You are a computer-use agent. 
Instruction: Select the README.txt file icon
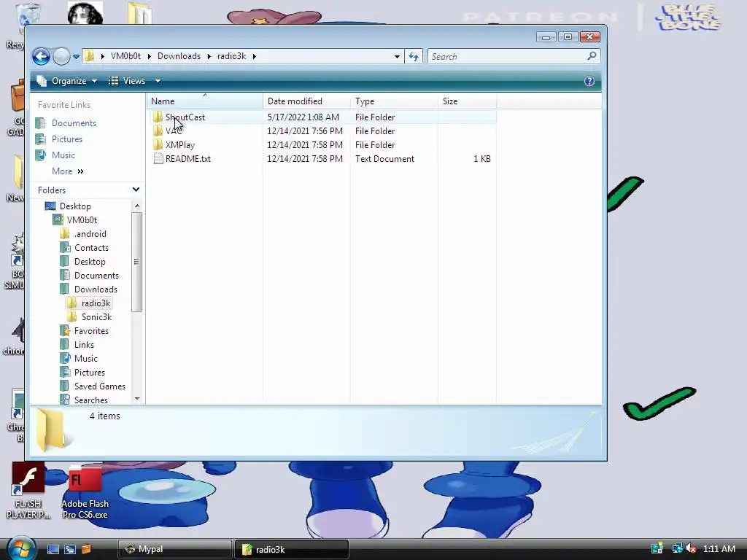[158, 158]
